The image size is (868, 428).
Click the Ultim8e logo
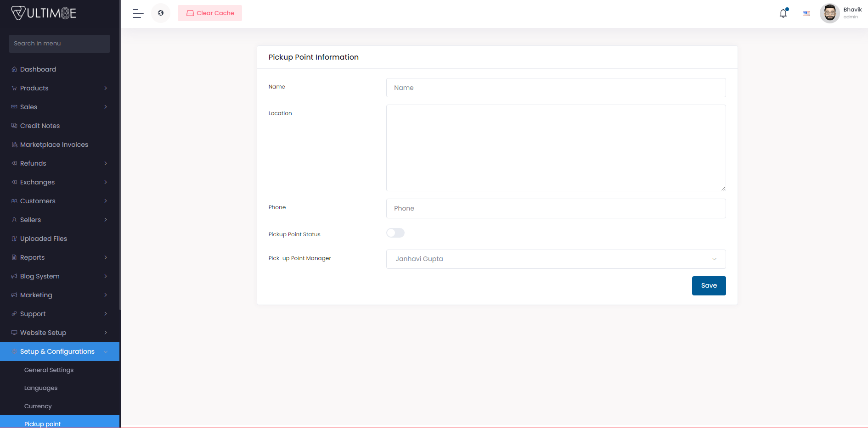pyautogui.click(x=44, y=13)
